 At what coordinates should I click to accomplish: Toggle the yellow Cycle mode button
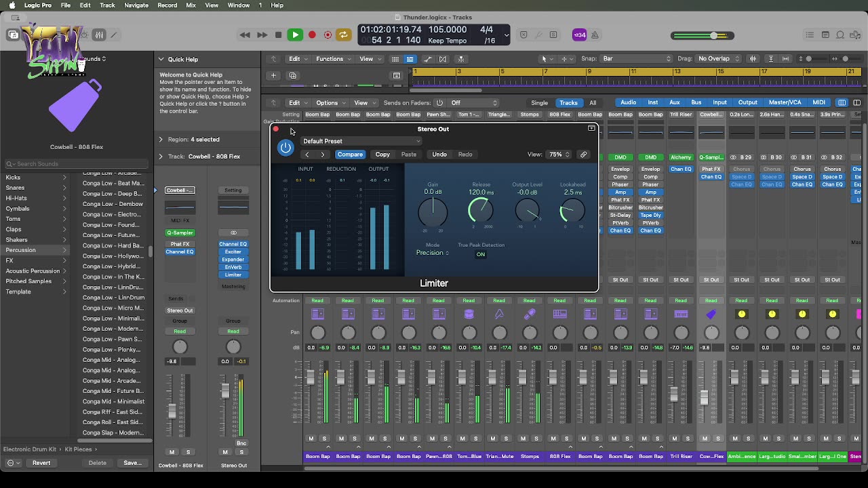point(344,35)
